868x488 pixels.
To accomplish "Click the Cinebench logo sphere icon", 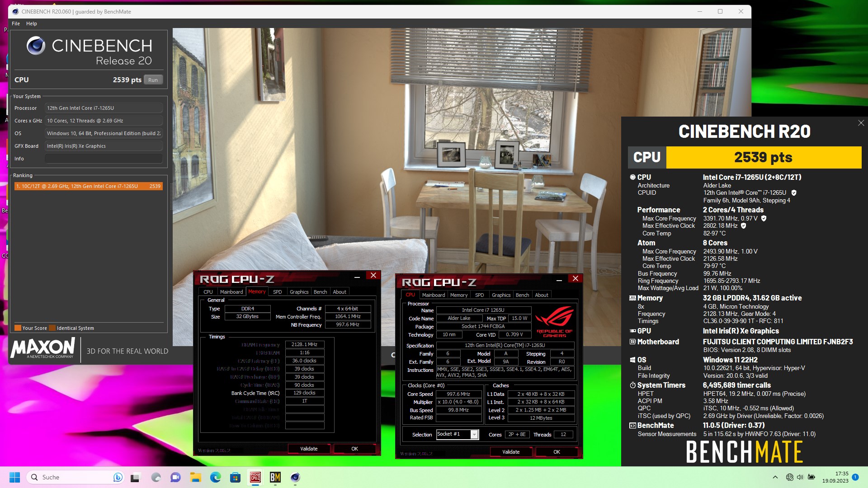I will pyautogui.click(x=36, y=46).
